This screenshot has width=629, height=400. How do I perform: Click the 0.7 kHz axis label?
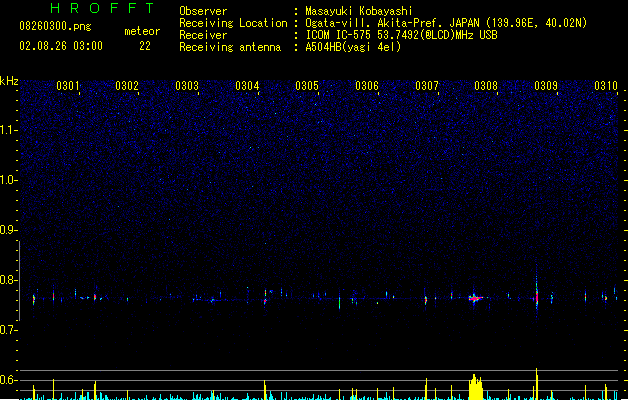[x=9, y=330]
